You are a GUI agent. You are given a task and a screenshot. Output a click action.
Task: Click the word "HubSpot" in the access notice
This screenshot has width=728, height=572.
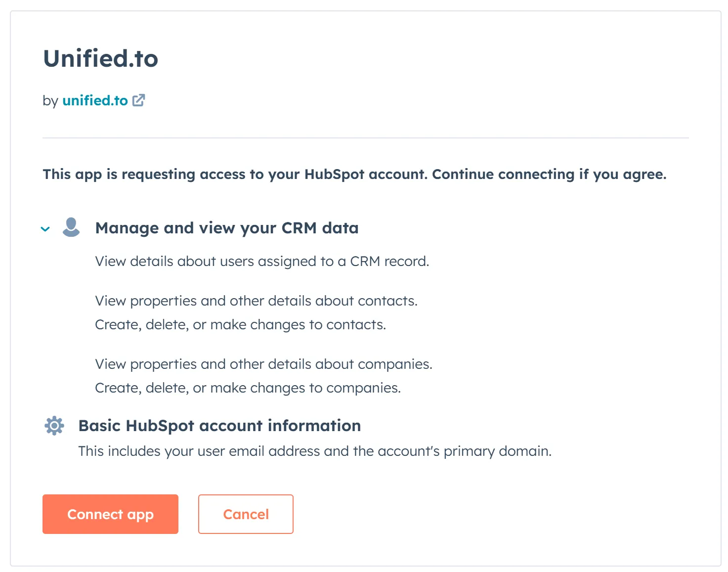334,174
